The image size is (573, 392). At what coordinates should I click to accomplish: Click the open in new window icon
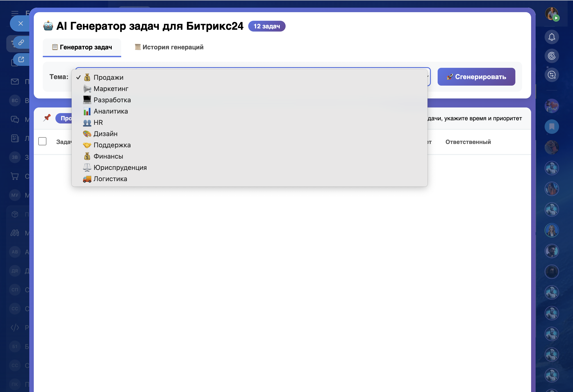point(21,59)
